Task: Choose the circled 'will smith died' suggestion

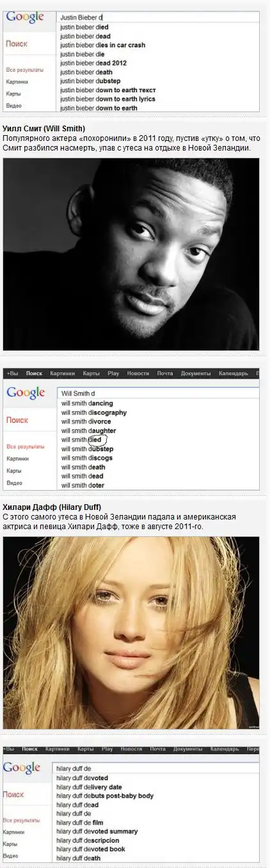Action: tap(82, 440)
